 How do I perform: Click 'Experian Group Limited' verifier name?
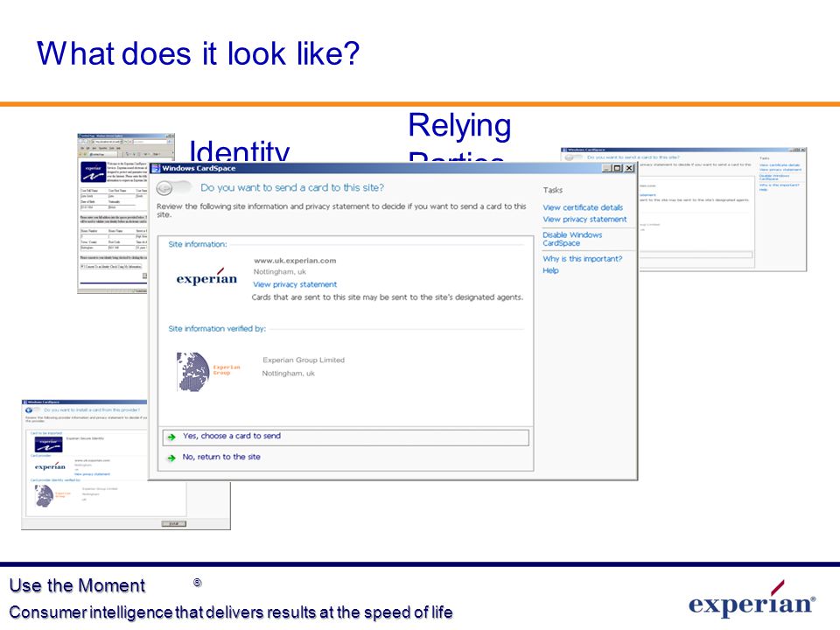point(304,360)
